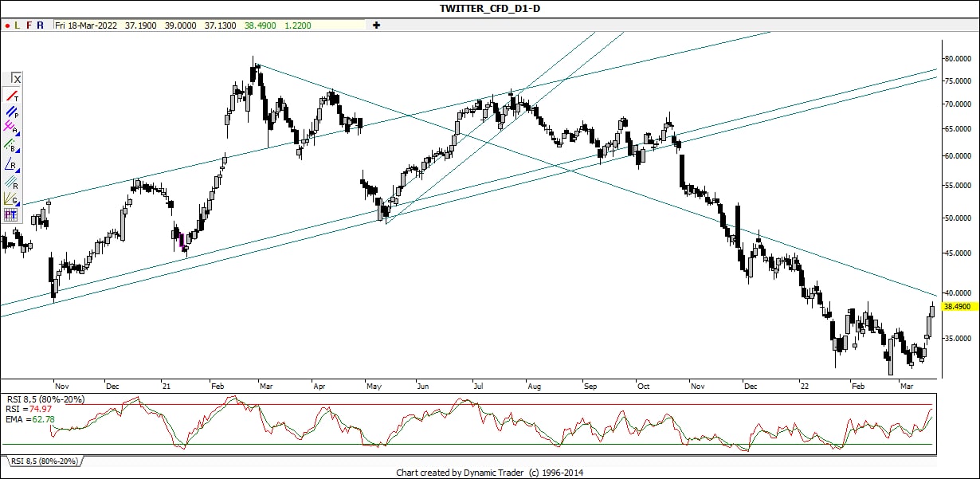Click the Aug label on the time axis
The width and height of the screenshot is (980, 479).
[534, 386]
